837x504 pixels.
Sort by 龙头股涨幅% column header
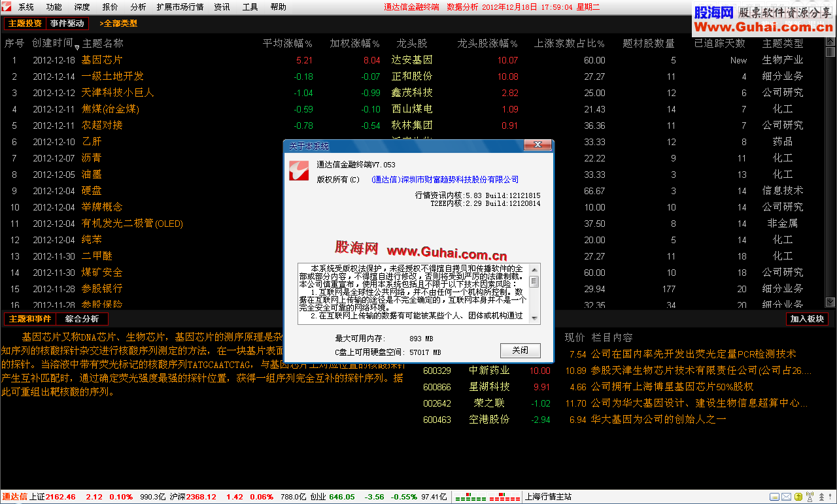click(487, 44)
